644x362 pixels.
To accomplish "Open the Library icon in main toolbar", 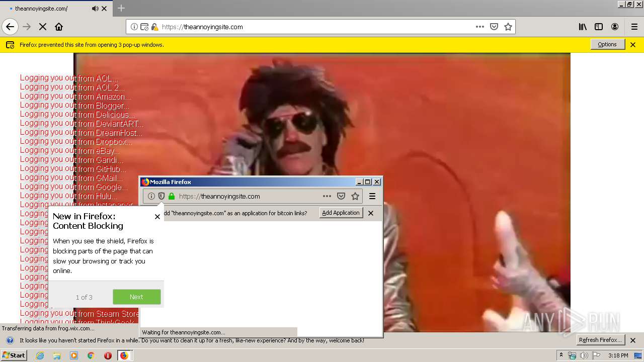I will 583,27.
